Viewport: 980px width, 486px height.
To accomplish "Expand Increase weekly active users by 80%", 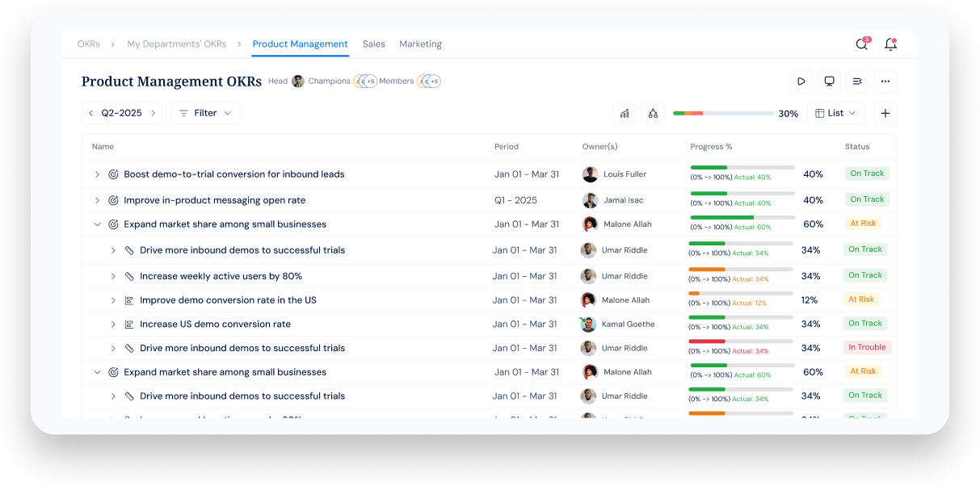I will click(113, 276).
